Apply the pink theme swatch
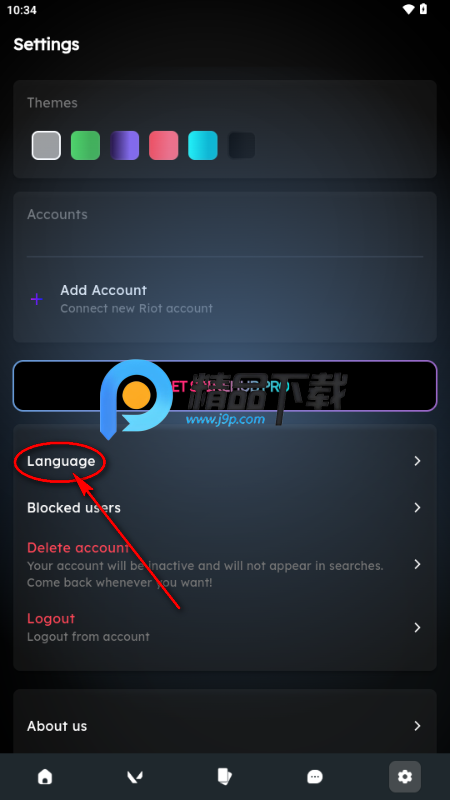The height and width of the screenshot is (800, 450). pos(164,145)
